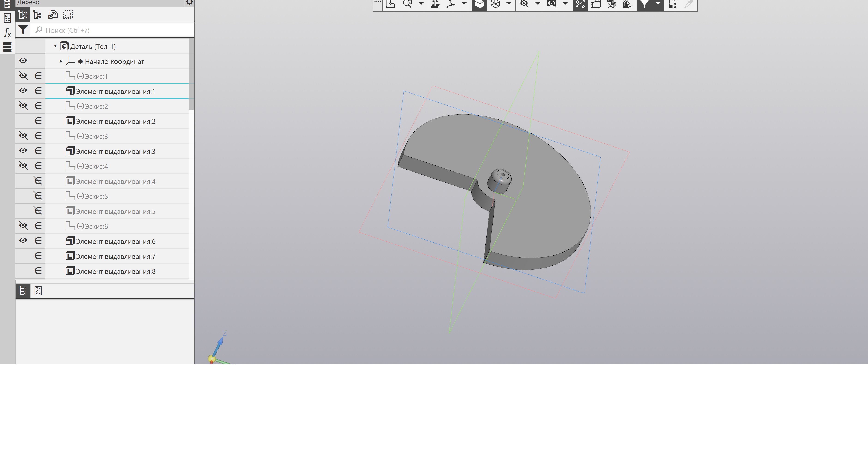Open dropdown next to wireframe display icon
Screen dimensions: 868x465
point(509,4)
